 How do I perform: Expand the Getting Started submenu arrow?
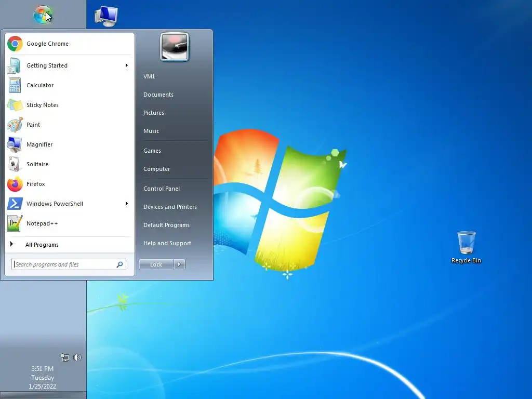[127, 65]
